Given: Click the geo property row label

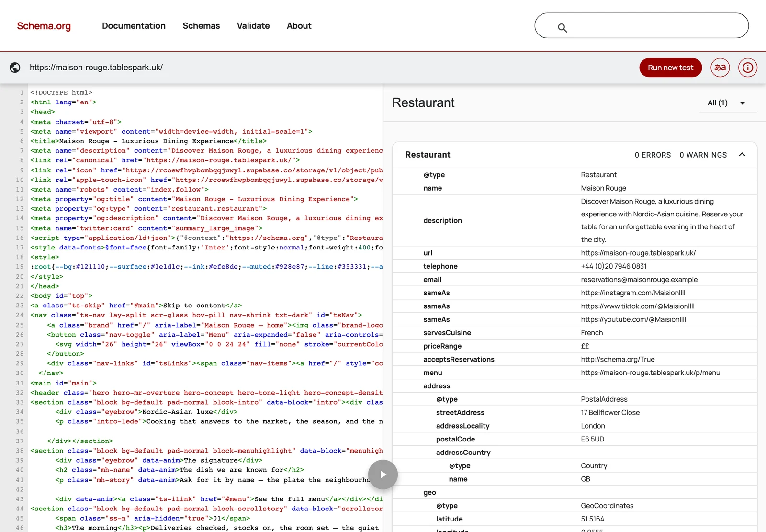Looking at the screenshot, I should tap(429, 492).
